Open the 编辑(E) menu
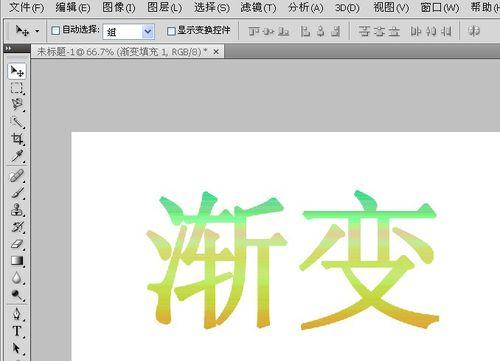This screenshot has width=500, height=361. pos(73,7)
